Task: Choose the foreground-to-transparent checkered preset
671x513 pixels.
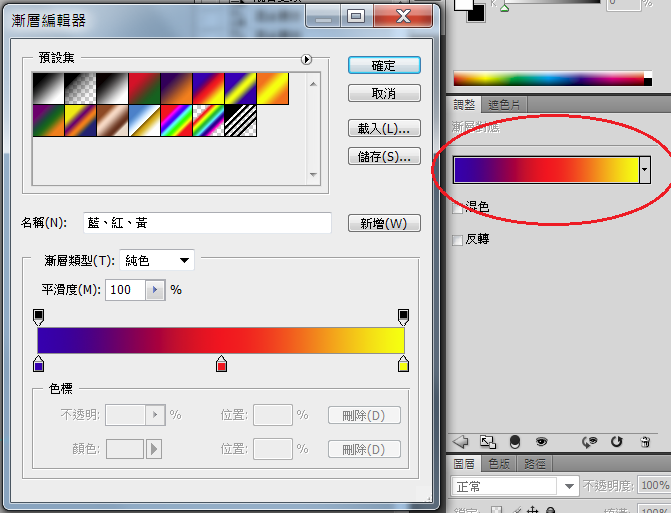Action: (80, 89)
